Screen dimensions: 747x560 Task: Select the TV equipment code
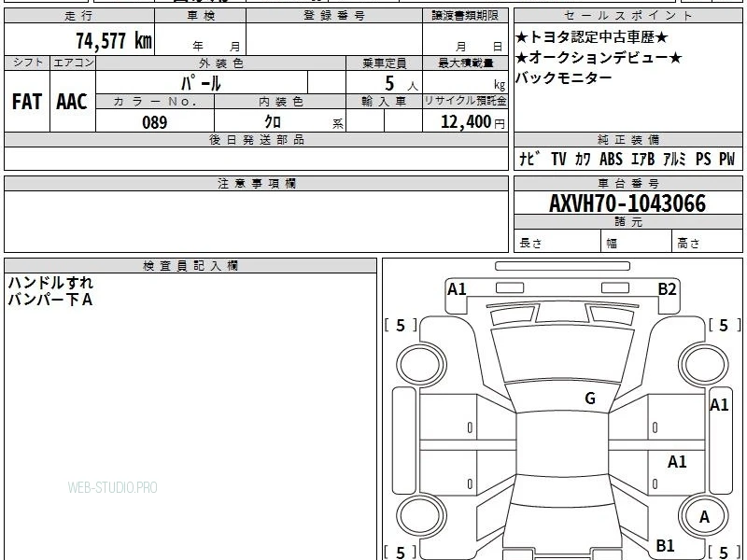coord(558,159)
